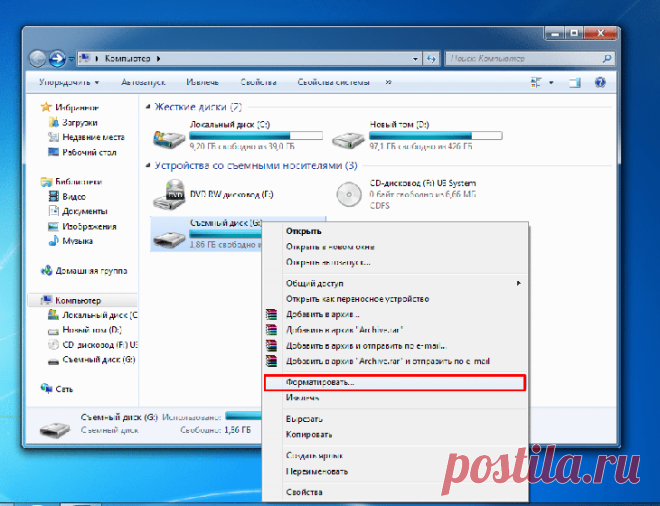Expand the address bar history dropdown
The width and height of the screenshot is (660, 506).
(x=415, y=59)
